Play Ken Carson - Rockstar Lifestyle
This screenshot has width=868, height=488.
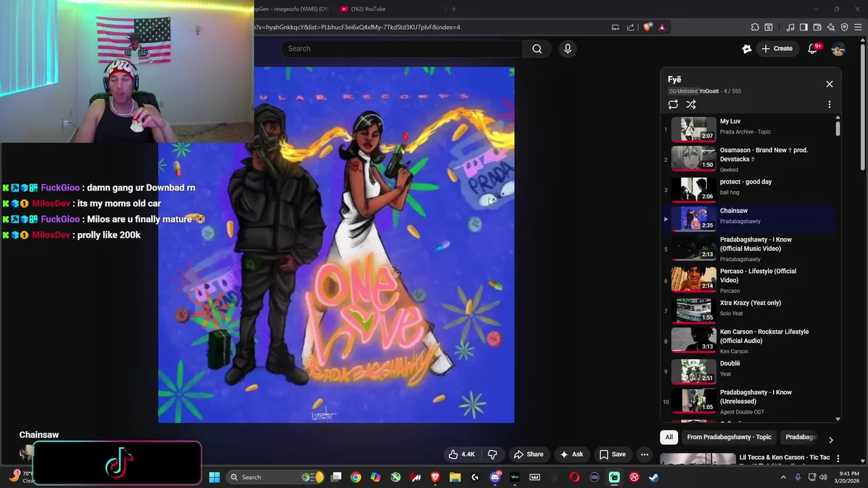(x=748, y=341)
